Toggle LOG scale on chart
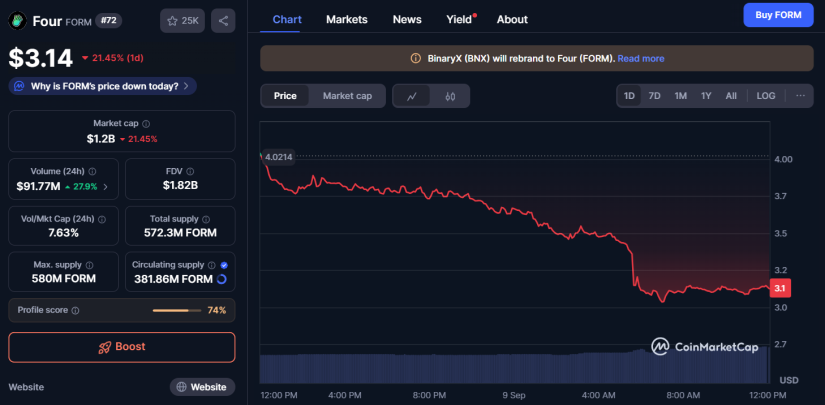Screen dimensions: 825x405 766,96
